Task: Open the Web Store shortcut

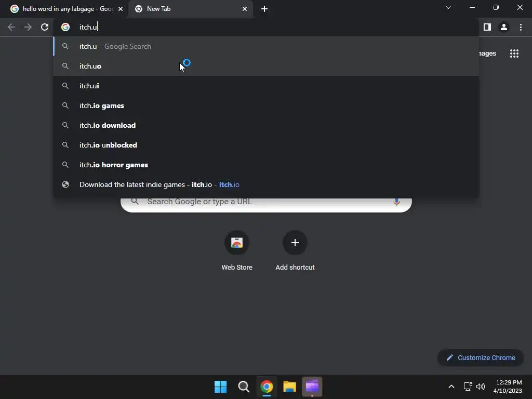Action: 237,251
